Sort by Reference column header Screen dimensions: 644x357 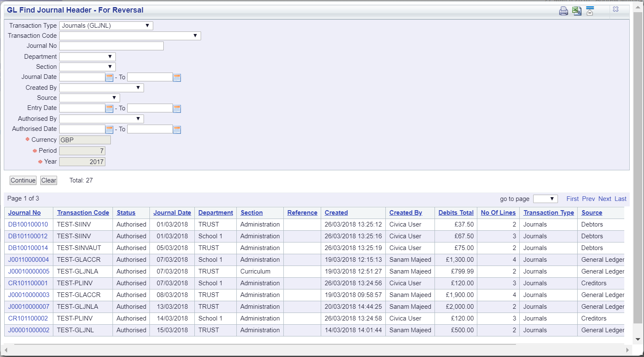click(x=302, y=213)
